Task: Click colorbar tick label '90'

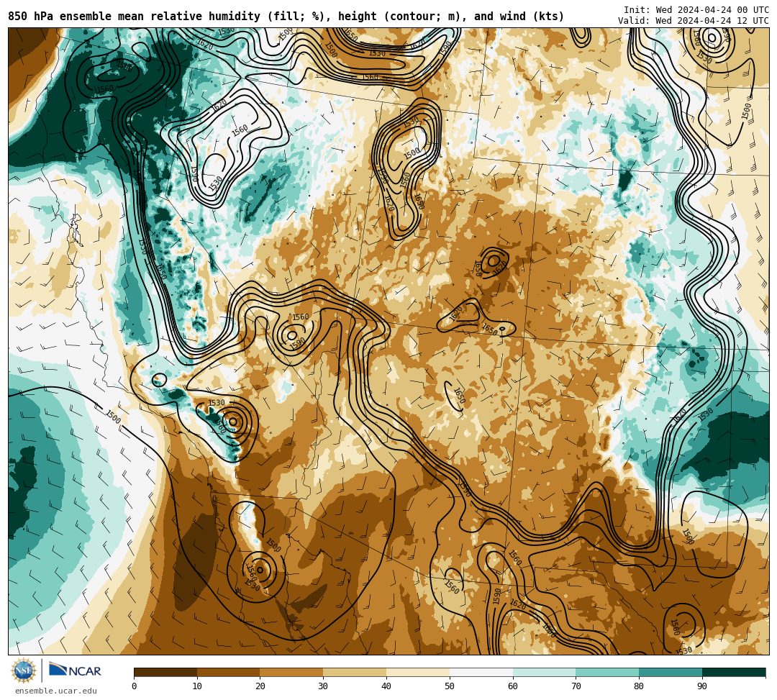Action: pyautogui.click(x=702, y=686)
